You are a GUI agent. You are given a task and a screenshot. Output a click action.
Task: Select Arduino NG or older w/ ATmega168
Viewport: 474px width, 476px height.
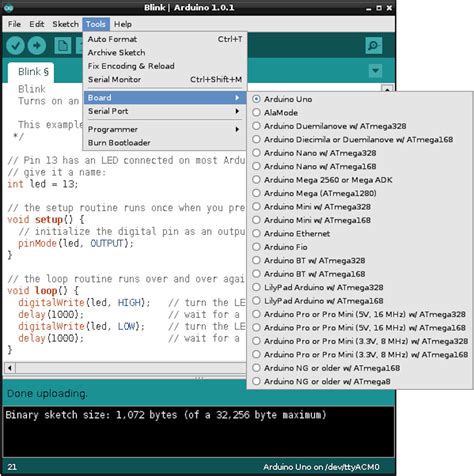click(360, 368)
